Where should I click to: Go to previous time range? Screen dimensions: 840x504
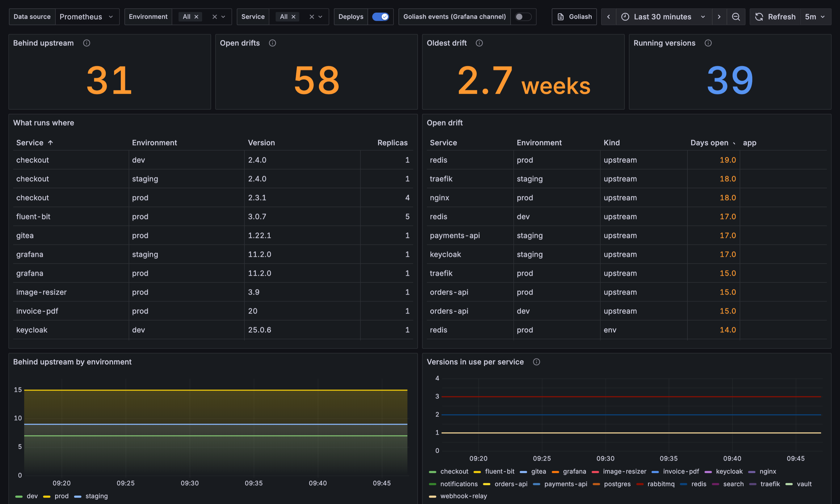pos(609,17)
